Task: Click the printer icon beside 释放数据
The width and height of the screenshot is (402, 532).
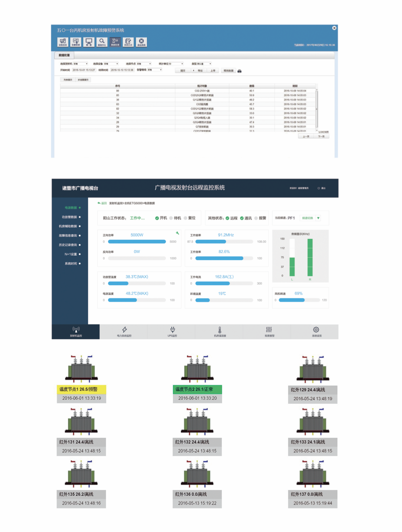Action: 240,71
